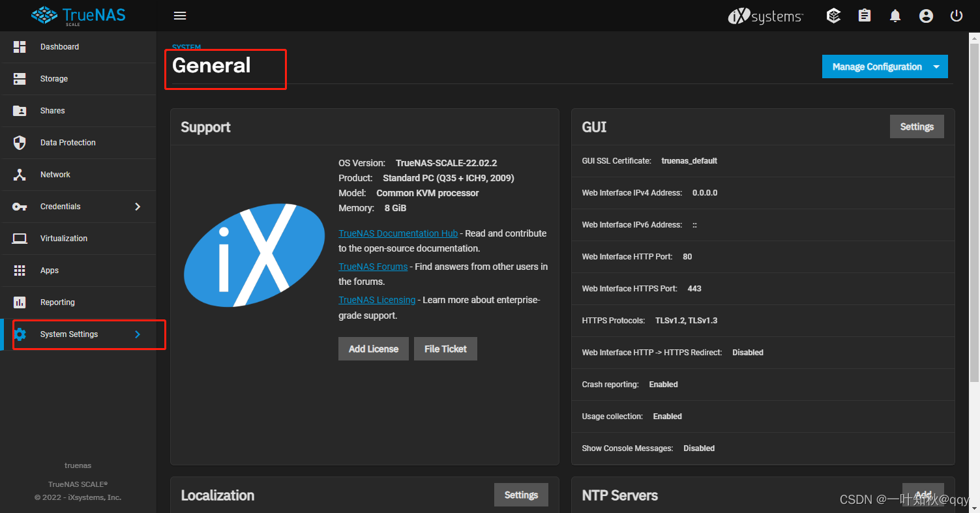Toggle the hamburger sidebar menu
The height and width of the screenshot is (513, 980).
180,16
